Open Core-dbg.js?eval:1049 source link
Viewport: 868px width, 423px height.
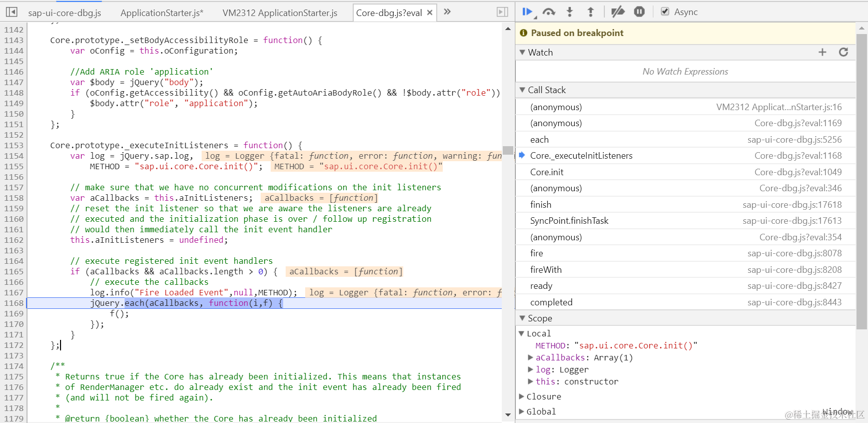[798, 172]
